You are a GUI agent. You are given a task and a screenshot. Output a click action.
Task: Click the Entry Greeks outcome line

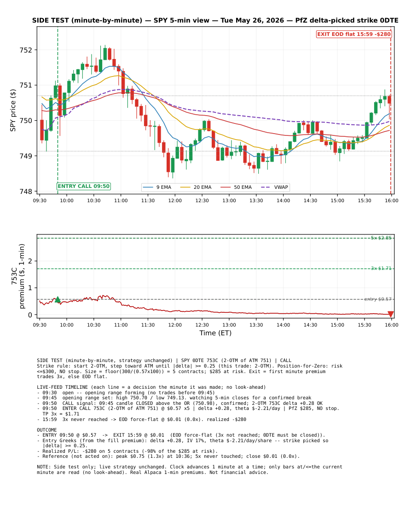pyautogui.click(x=182, y=443)
